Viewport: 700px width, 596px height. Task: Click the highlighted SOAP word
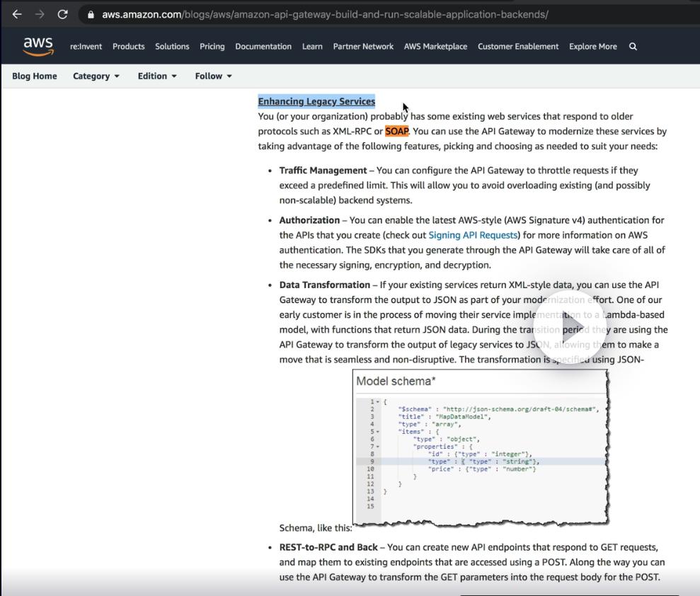click(397, 131)
